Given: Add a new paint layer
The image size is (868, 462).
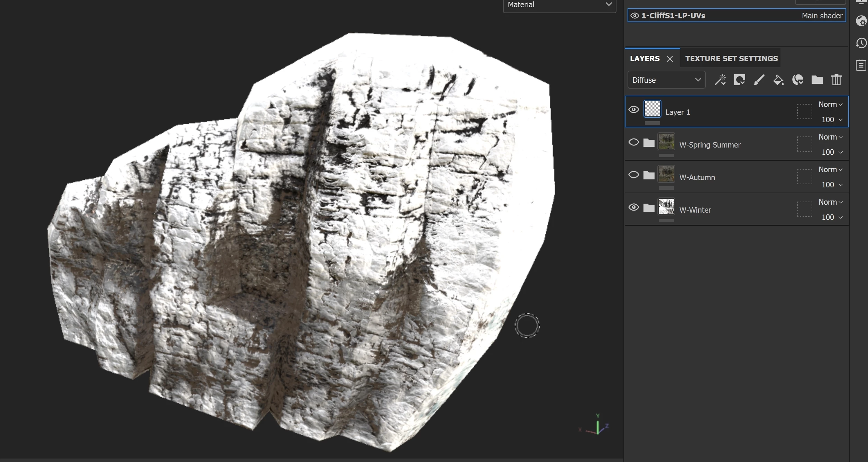Looking at the screenshot, I should [759, 80].
